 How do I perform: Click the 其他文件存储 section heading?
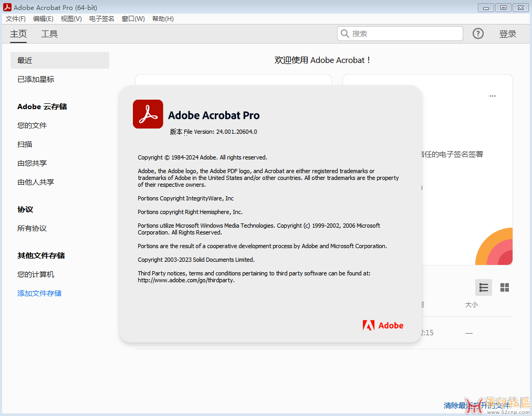click(41, 255)
